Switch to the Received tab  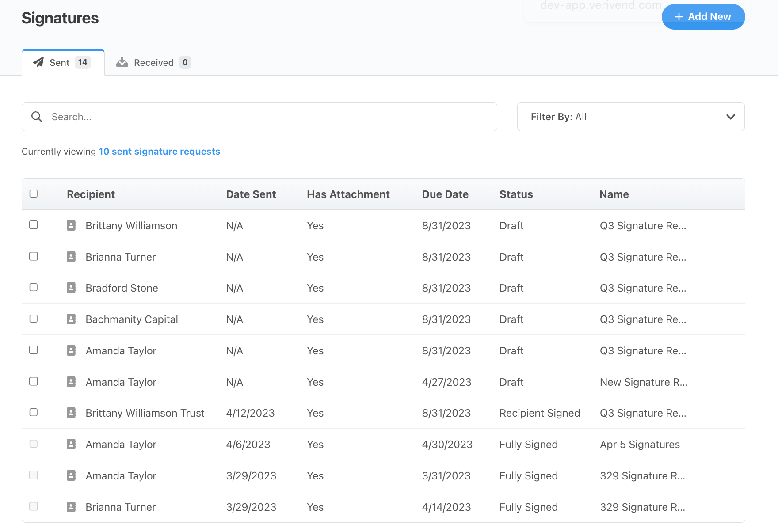pos(153,62)
